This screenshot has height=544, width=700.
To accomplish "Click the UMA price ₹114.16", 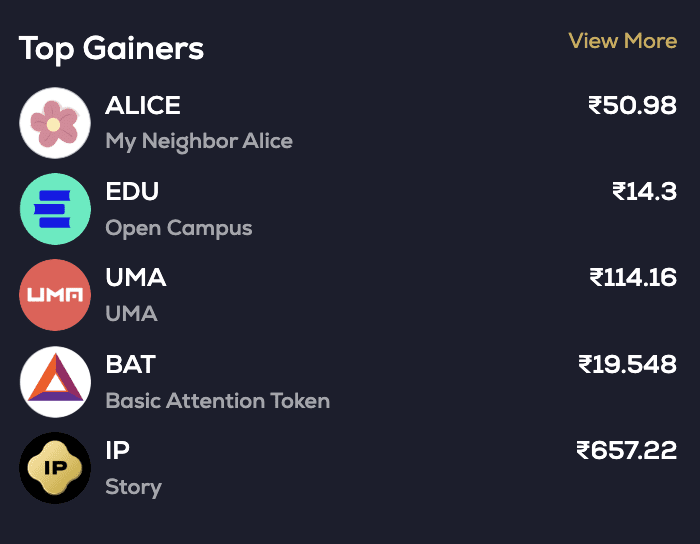I will 632,277.
